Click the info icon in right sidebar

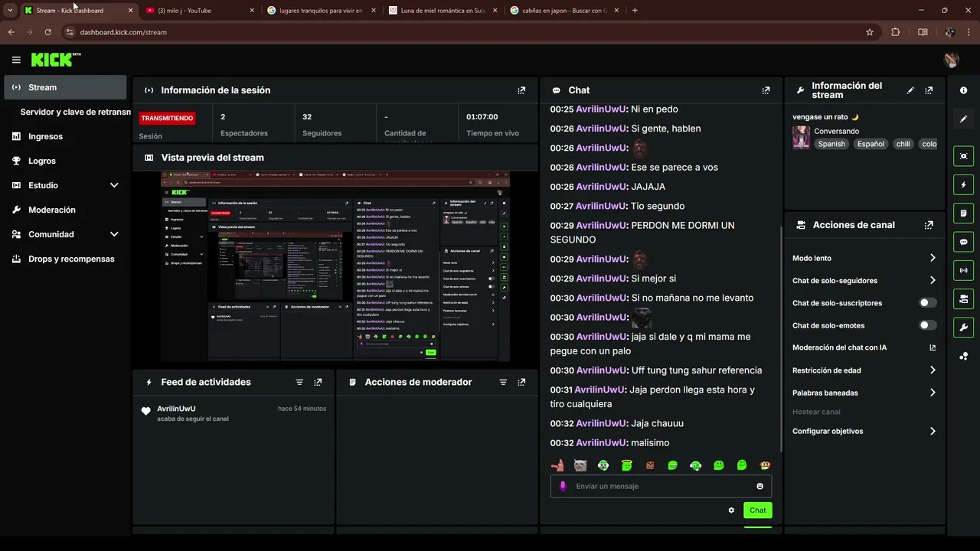coord(963,90)
